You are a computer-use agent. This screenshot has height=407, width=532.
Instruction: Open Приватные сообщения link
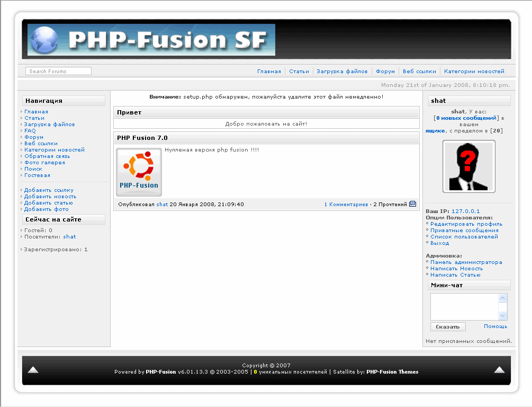tap(464, 231)
